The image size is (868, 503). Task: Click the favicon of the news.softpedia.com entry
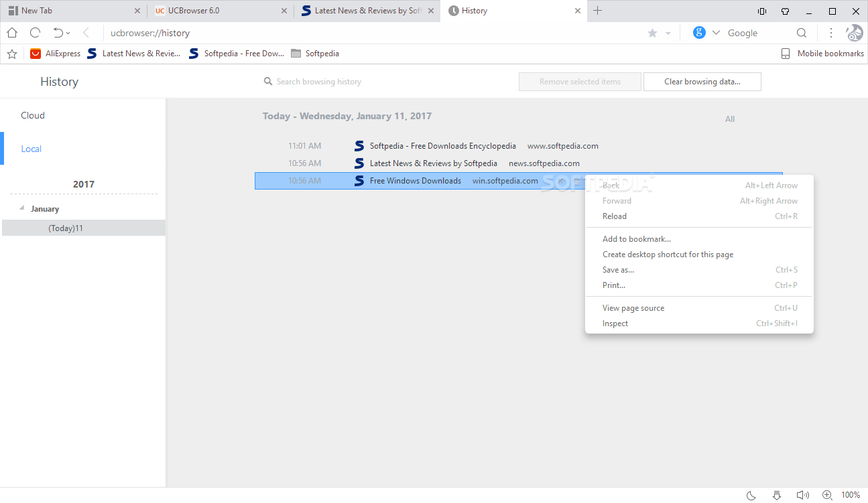[x=359, y=163]
